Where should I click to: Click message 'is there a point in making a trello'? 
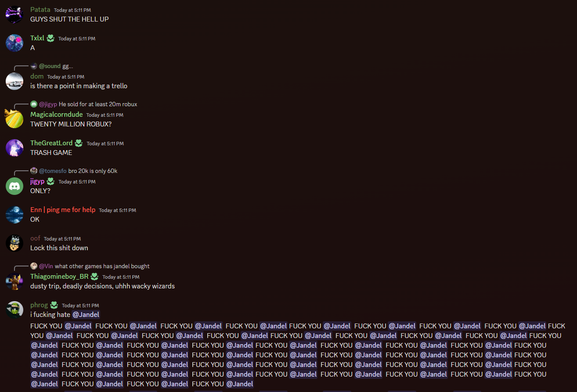click(79, 86)
